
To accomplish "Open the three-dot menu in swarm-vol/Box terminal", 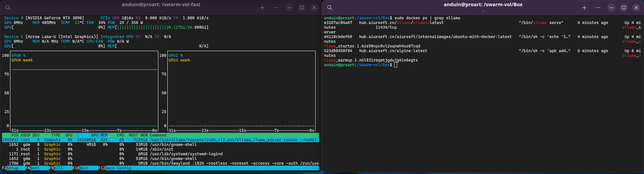I will pos(598,8).
